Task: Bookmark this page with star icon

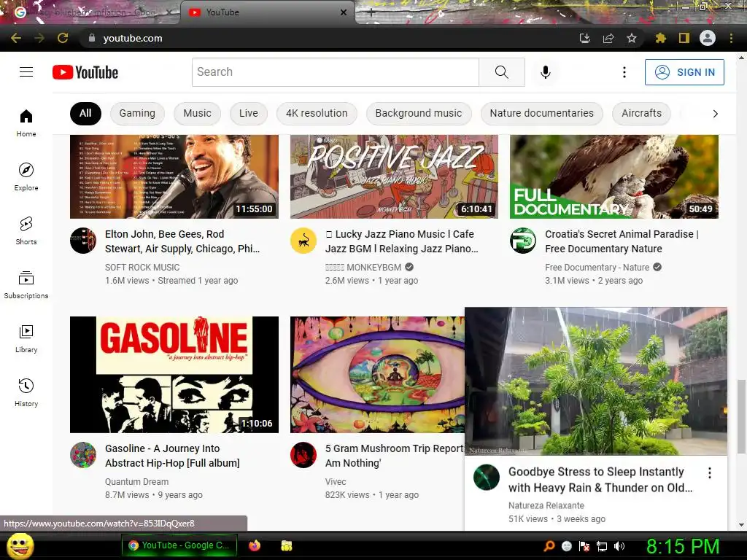Action: [632, 38]
